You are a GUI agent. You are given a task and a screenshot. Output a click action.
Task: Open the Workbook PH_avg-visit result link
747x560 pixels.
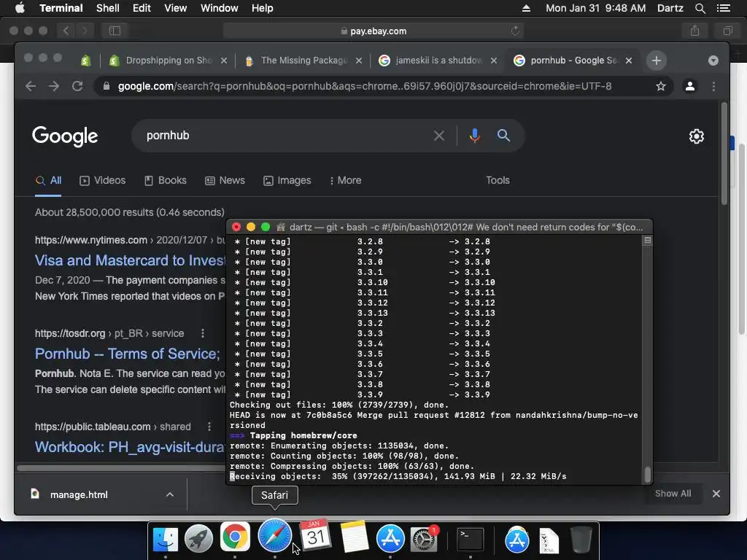click(130, 447)
